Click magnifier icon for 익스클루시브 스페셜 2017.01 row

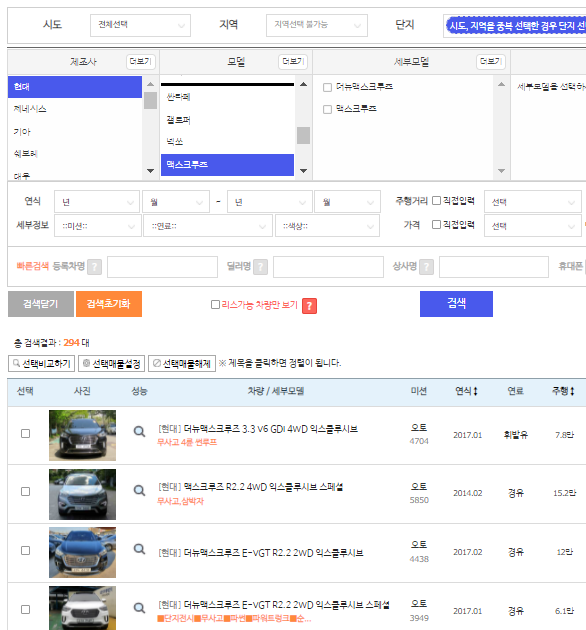tap(139, 608)
